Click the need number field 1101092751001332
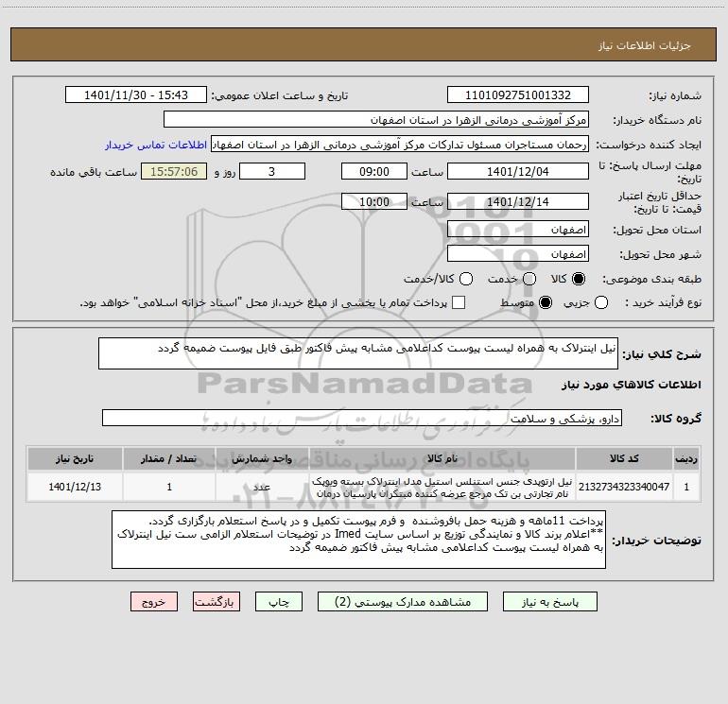The image size is (728, 704). coord(518,95)
